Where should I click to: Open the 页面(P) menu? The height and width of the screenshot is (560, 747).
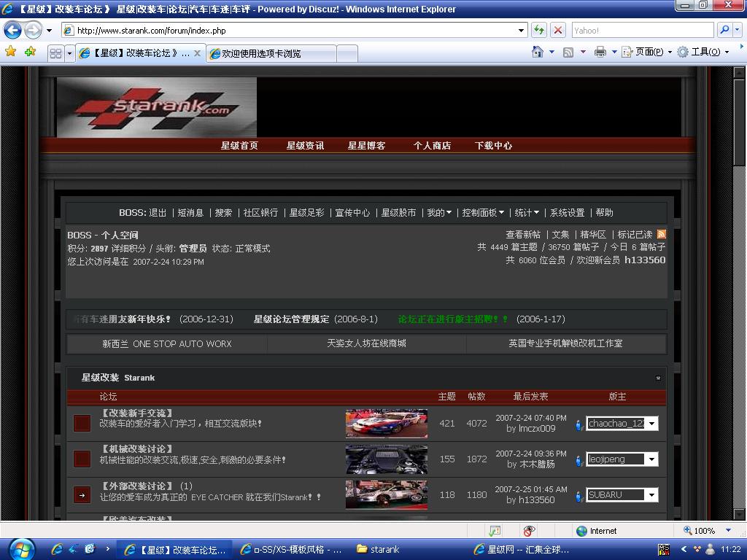[647, 52]
